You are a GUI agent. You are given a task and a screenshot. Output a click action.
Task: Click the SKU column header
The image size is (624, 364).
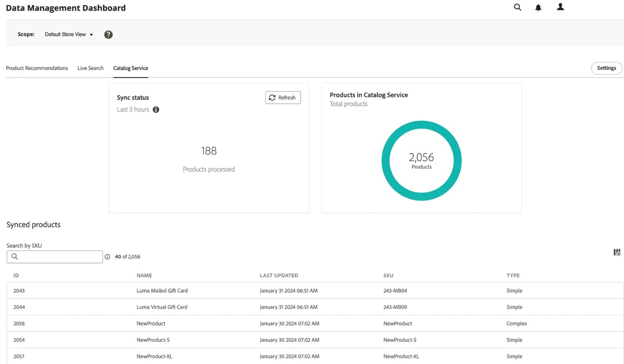click(x=388, y=275)
